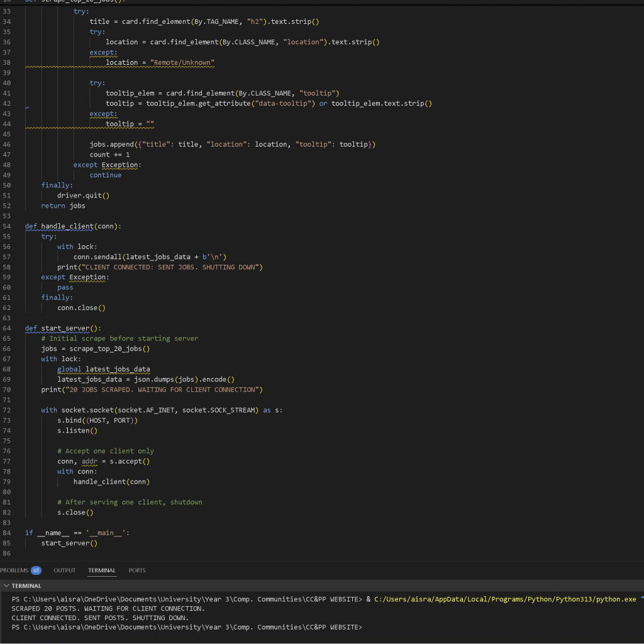Click 'handle_client(conn)' call on line 79

(x=112, y=482)
